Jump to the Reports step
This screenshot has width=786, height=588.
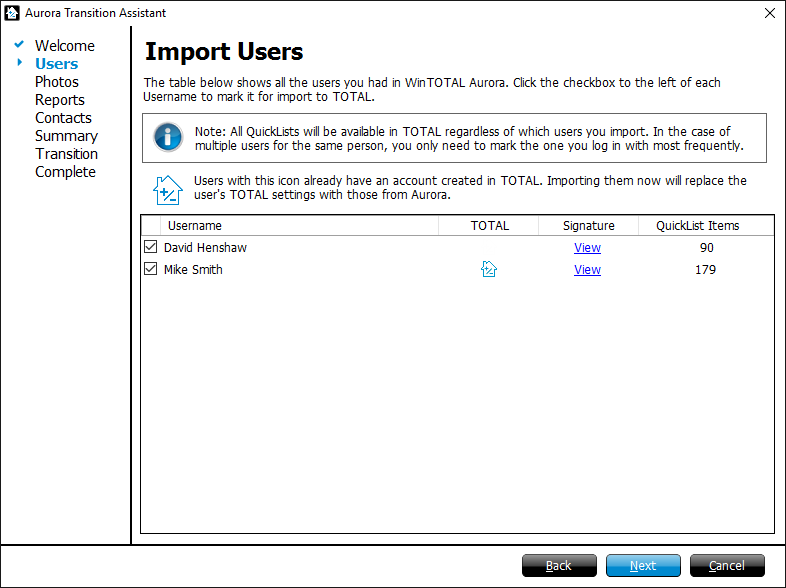60,100
